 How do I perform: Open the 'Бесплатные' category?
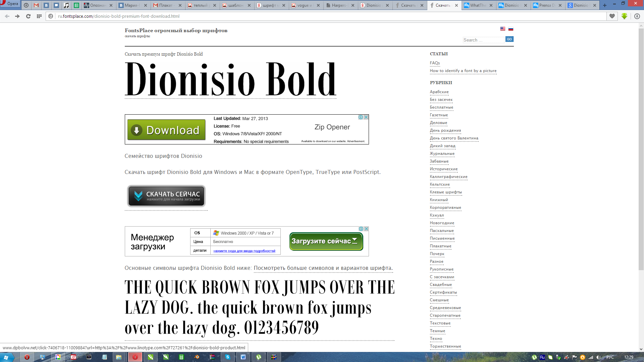441,107
